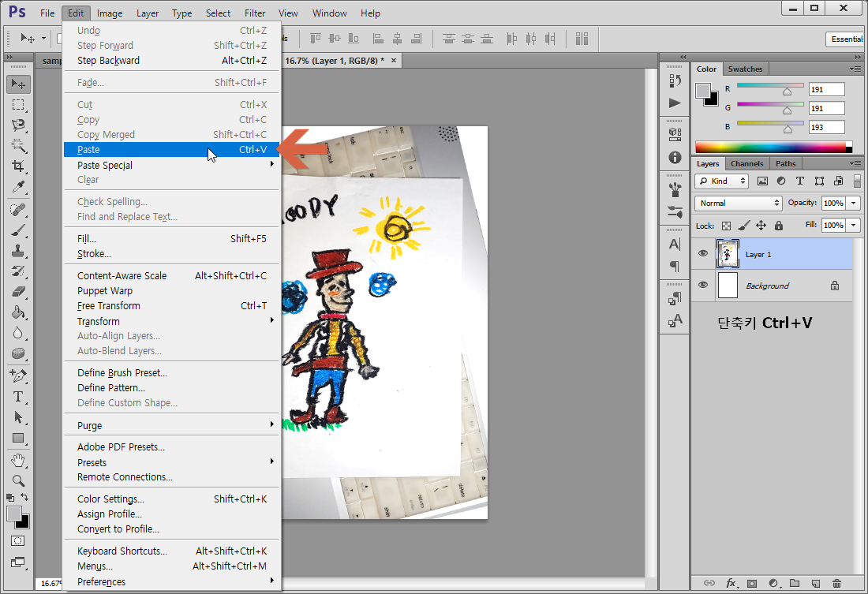Open the Normal blend mode dropdown

tap(739, 203)
